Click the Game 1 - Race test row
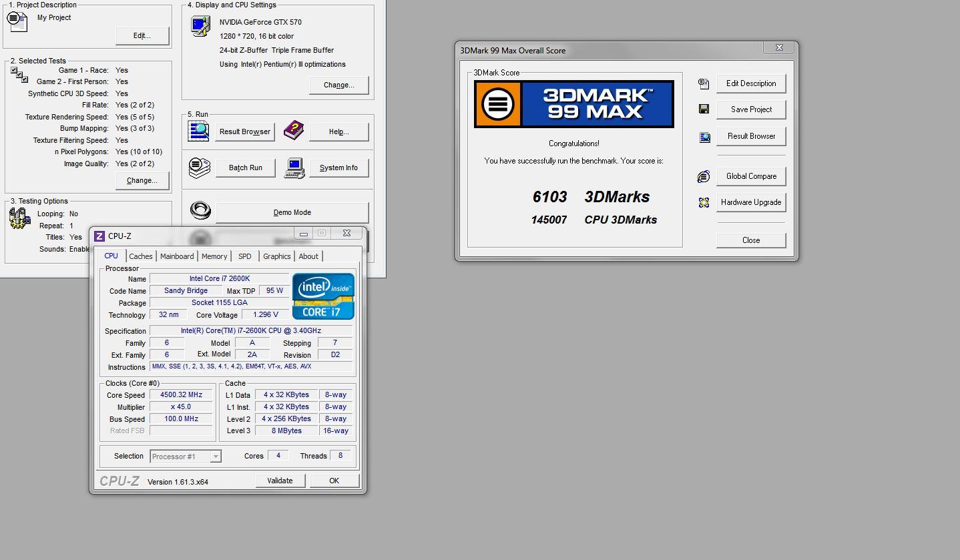Viewport: 960px width, 560px height. coord(93,70)
